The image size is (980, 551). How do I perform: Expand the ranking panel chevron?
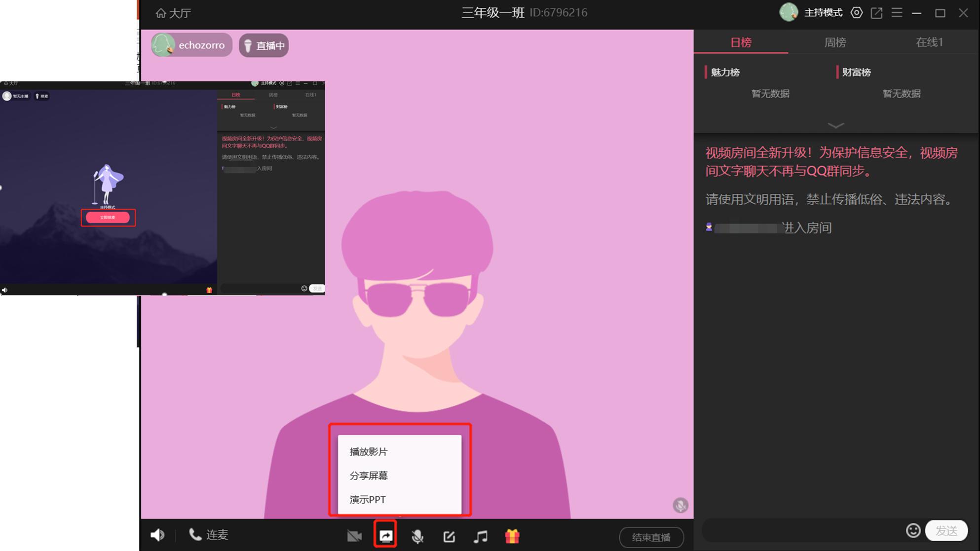835,126
